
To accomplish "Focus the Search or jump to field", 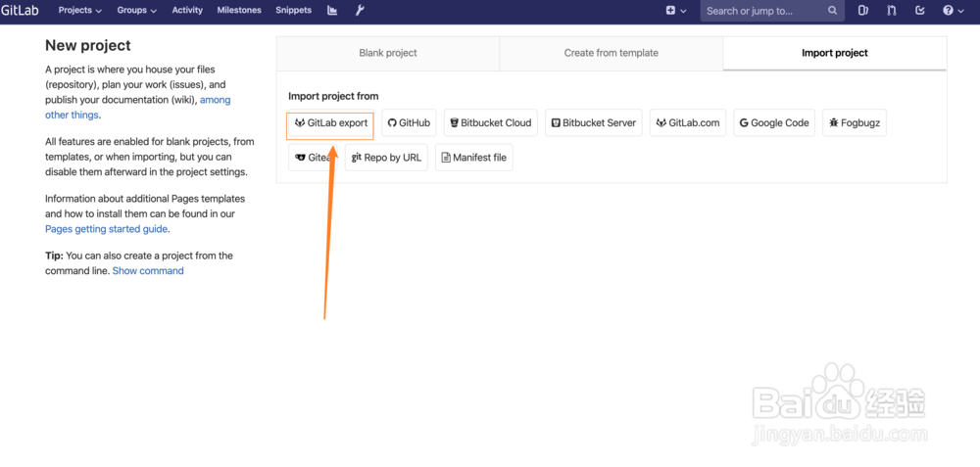I will click(772, 11).
